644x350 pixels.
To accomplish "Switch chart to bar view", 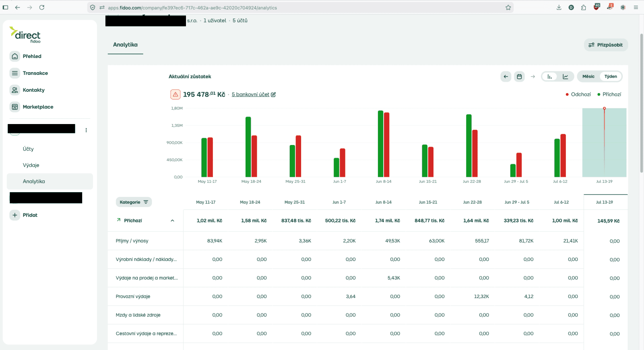I will [x=550, y=77].
